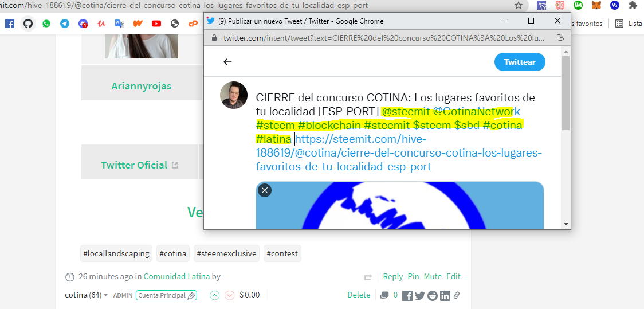Downvote the cotina post
Screen dimensions: 644x309
(230, 295)
